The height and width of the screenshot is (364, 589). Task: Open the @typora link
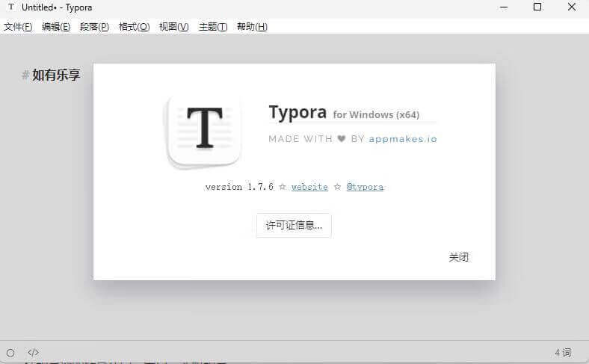coord(365,187)
